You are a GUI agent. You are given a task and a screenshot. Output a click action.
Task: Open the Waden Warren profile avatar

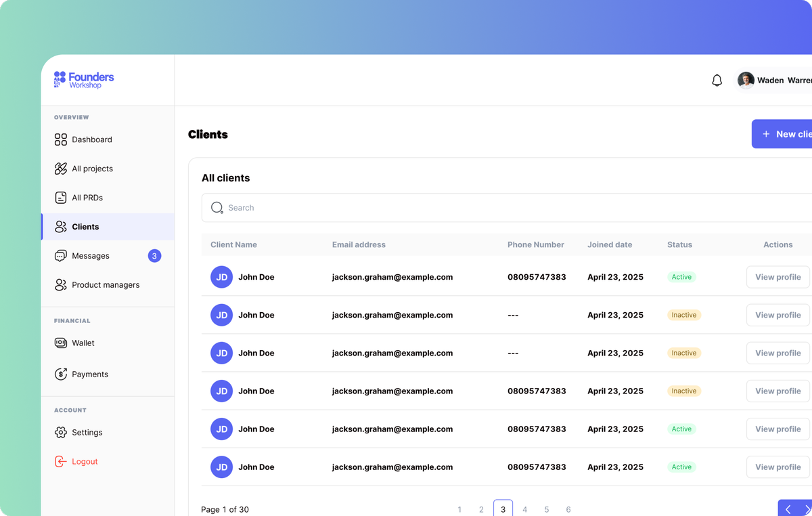pos(745,80)
